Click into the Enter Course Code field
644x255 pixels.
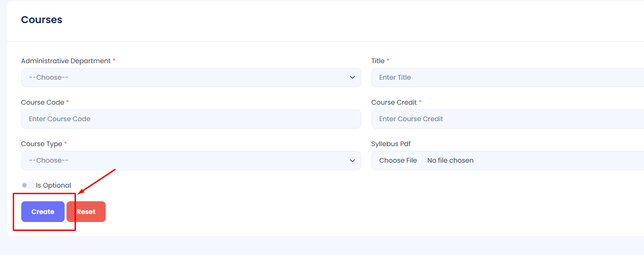(191, 119)
